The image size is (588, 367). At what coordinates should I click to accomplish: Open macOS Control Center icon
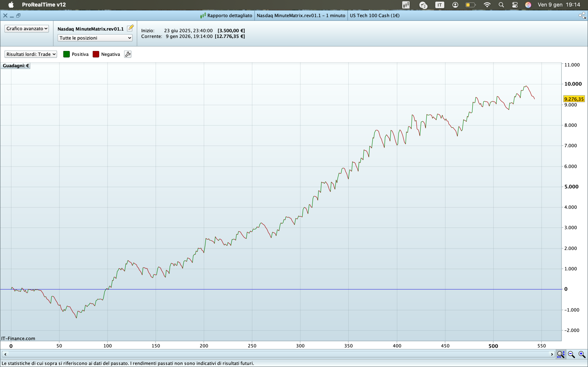click(515, 5)
